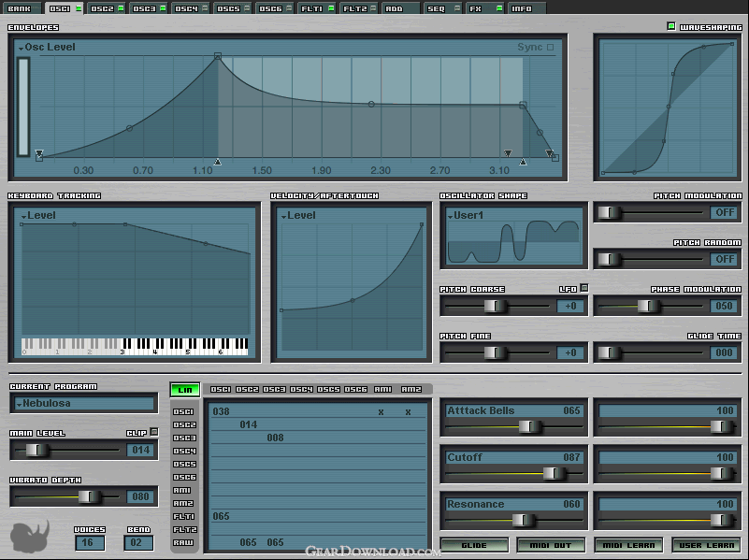Click the Clip indicator next to Main Level
The width and height of the screenshot is (749, 560).
[x=154, y=433]
